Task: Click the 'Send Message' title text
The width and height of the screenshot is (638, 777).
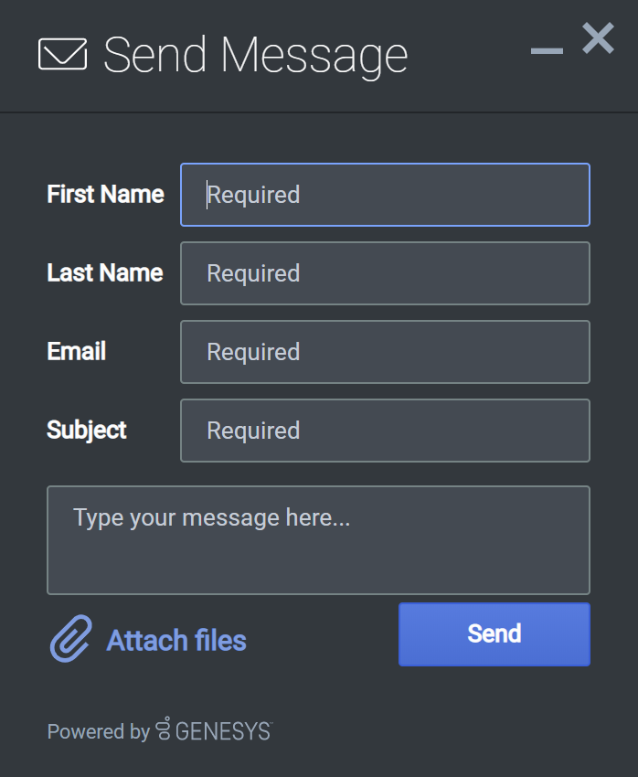Action: [255, 55]
